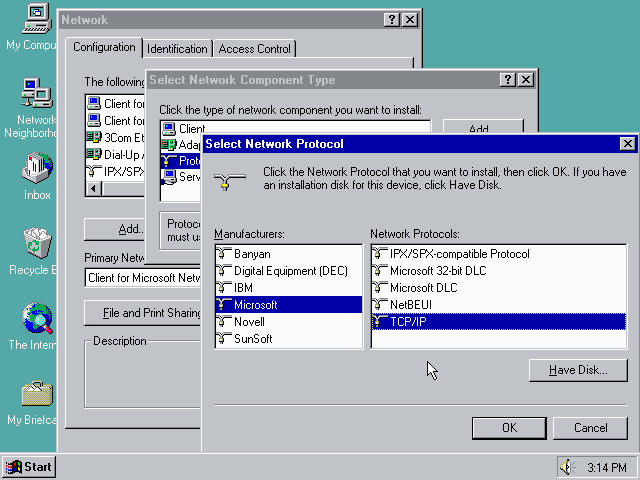Click the NetBEUI protocol icon
This screenshot has width=640, height=480.
pos(380,304)
